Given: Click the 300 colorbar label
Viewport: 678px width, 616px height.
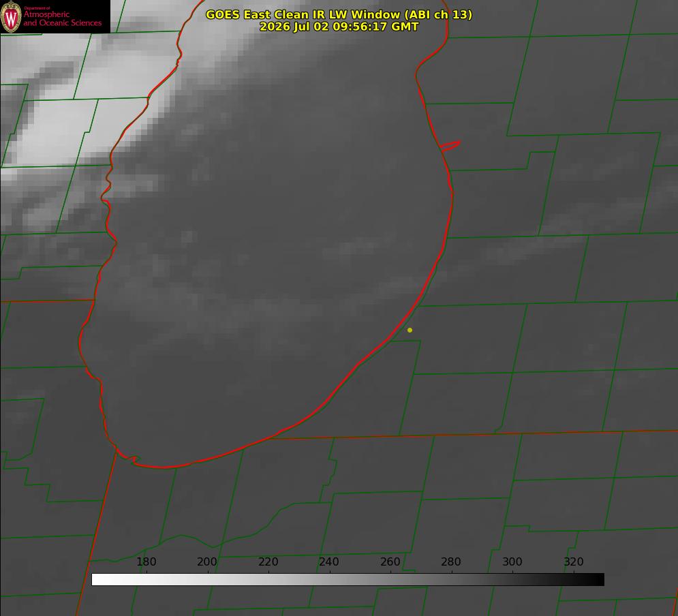Looking at the screenshot, I should pyautogui.click(x=512, y=561).
